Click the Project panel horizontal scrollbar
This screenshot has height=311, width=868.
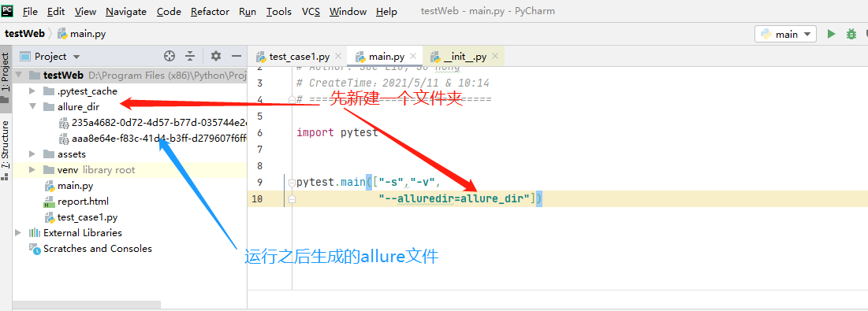[x=87, y=305]
